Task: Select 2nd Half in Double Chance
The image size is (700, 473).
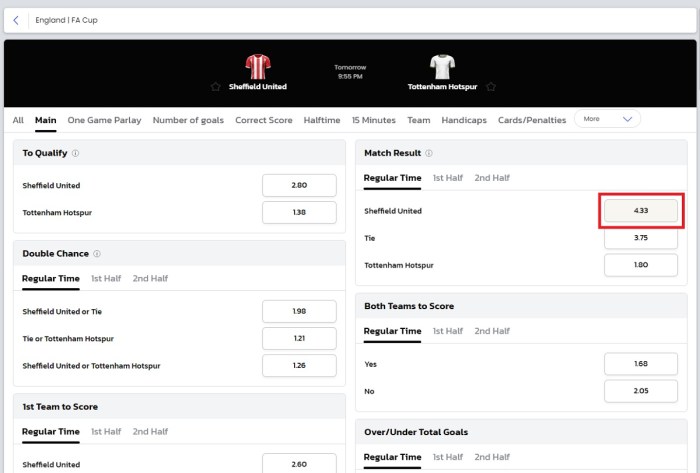Action: [150, 278]
